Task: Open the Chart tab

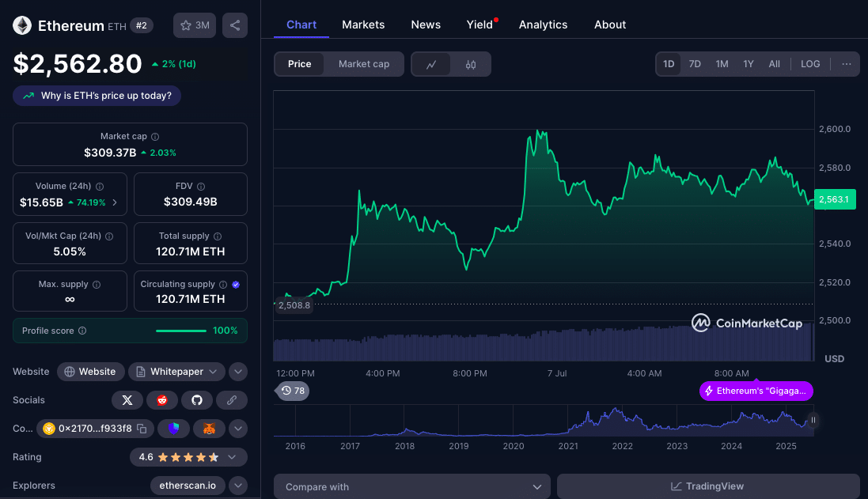Action: [301, 25]
